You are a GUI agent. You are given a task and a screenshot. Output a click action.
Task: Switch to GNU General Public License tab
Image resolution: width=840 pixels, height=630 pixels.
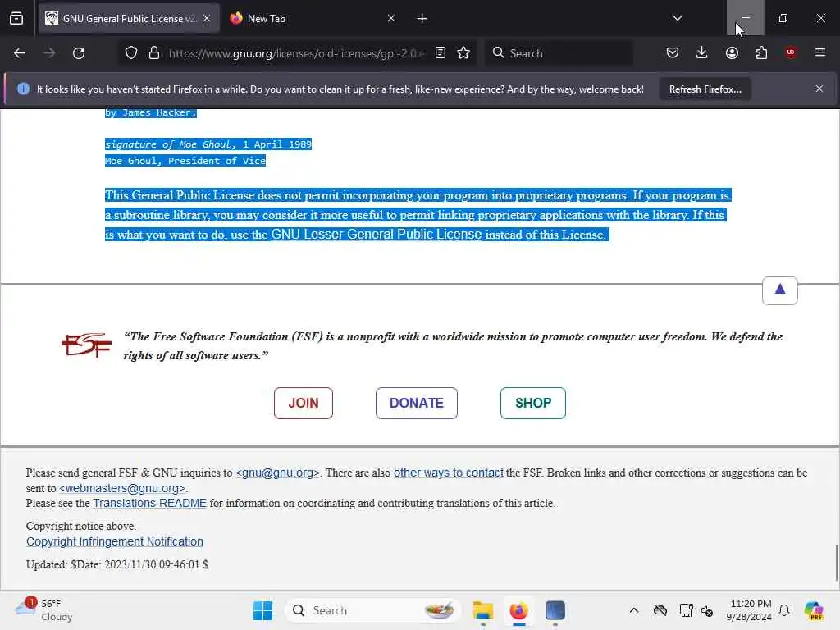pyautogui.click(x=129, y=19)
